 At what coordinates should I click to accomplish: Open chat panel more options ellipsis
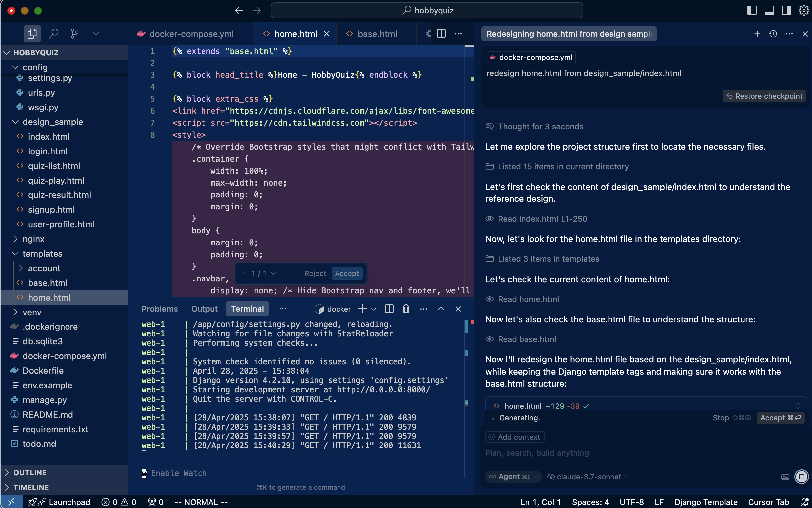(x=789, y=34)
